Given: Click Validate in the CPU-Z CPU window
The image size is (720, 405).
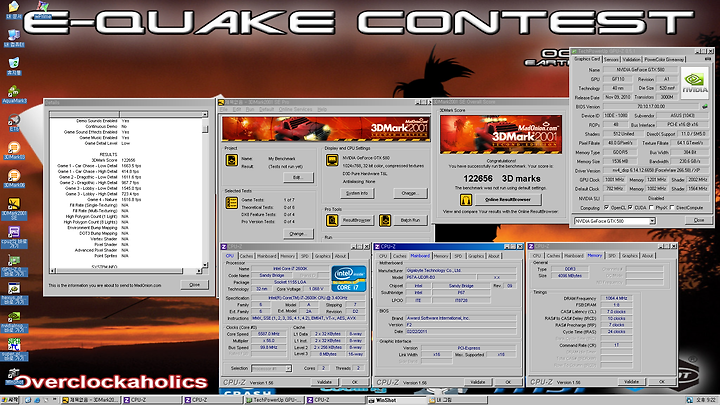Looking at the screenshot, I should point(324,382).
